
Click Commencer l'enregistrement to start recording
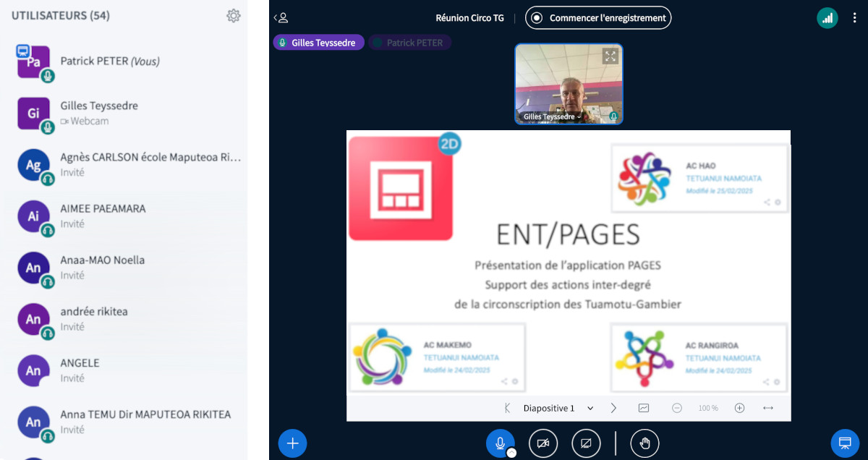click(598, 18)
